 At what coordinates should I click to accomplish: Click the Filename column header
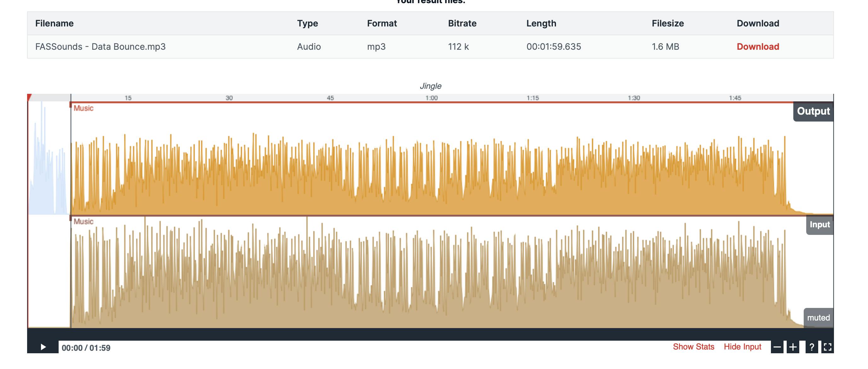click(x=54, y=23)
